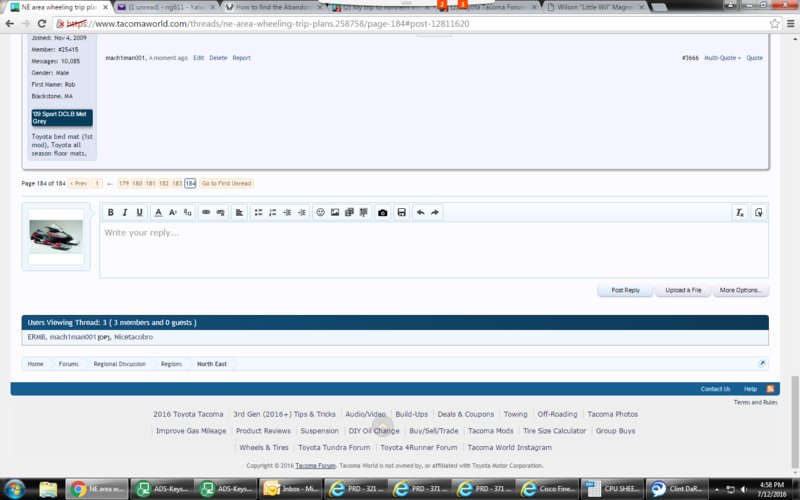
Task: Insert a link using the link icon
Action: (x=206, y=212)
